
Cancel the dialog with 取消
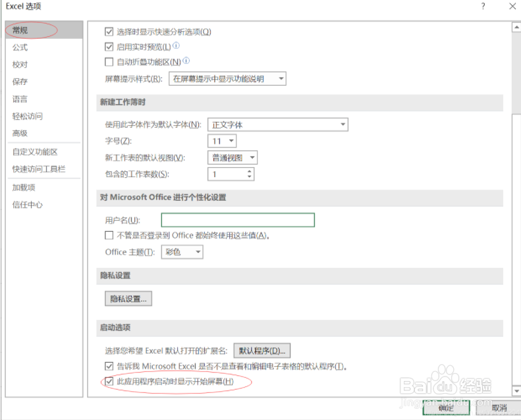(498, 407)
